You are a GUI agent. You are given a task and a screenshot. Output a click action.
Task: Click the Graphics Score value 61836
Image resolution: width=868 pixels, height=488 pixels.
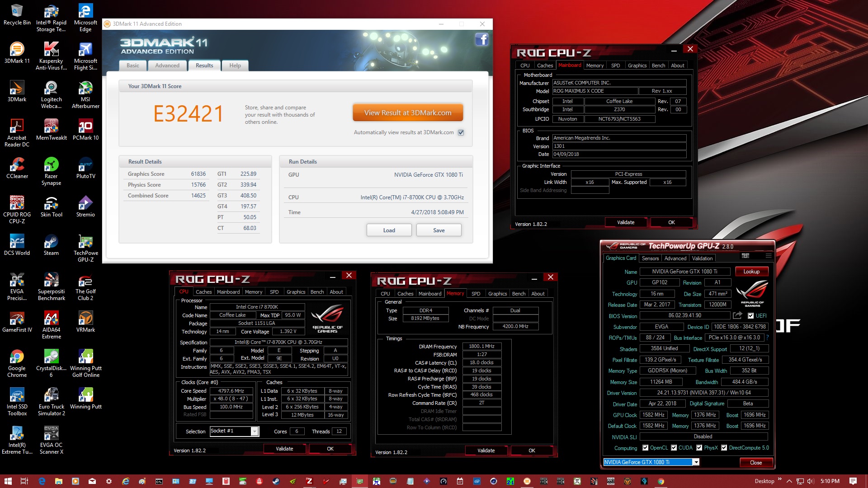pyautogui.click(x=198, y=174)
